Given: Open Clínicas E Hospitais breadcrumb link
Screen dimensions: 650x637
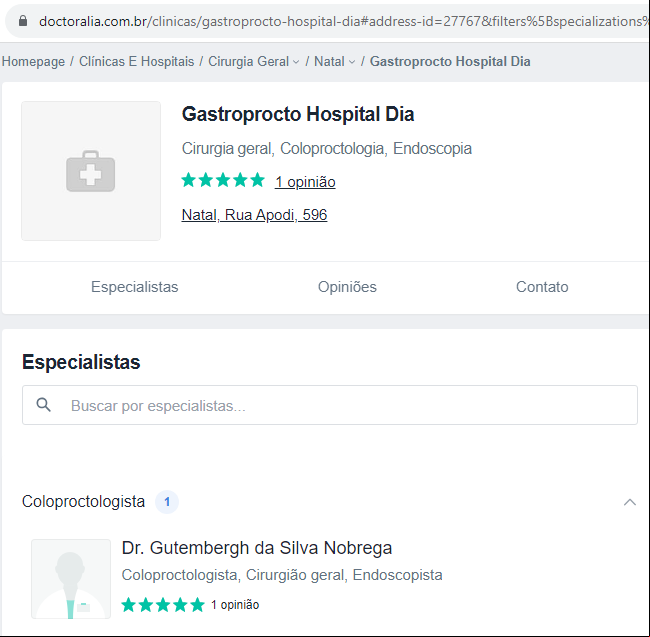Looking at the screenshot, I should pos(136,61).
